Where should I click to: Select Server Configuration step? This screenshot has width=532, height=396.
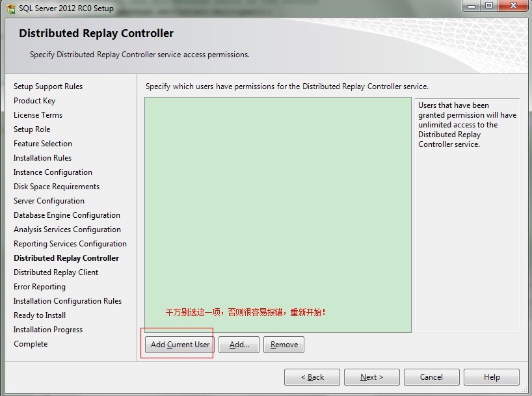(49, 201)
